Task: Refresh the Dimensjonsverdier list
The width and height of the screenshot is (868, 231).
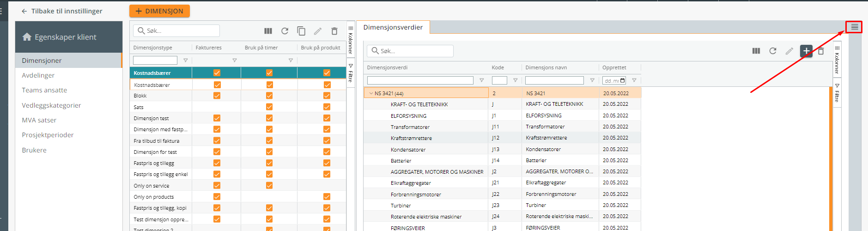Action: coord(772,51)
